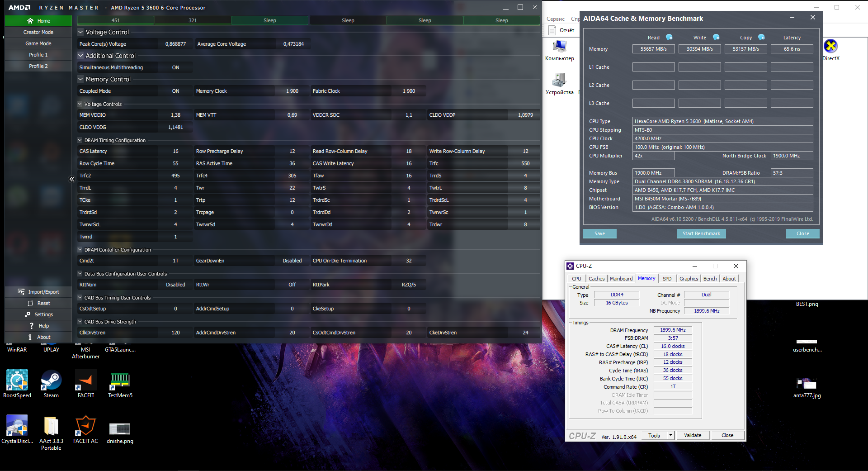Open the SPD tab in CPU-Z

(x=667, y=279)
